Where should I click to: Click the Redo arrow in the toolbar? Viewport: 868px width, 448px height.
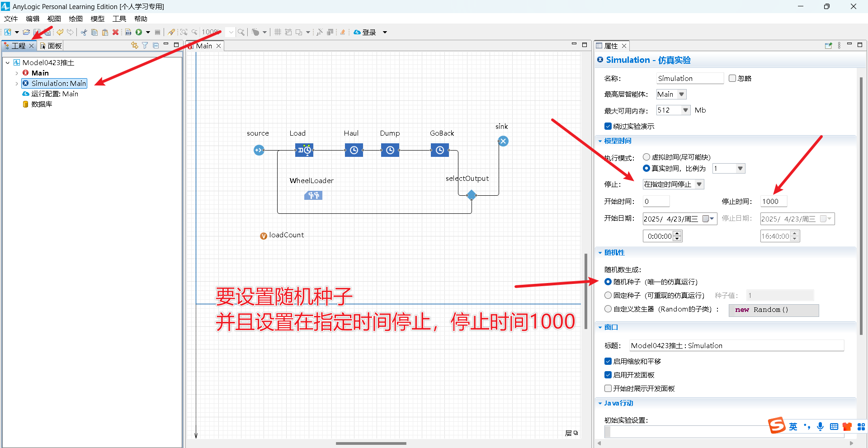coord(70,32)
